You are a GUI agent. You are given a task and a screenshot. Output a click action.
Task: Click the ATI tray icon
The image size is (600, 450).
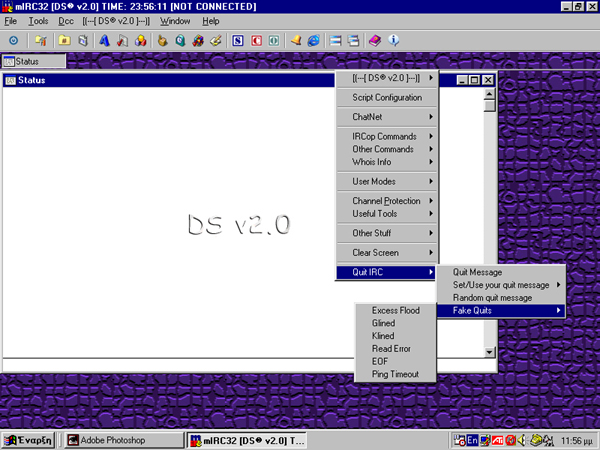[x=497, y=440]
